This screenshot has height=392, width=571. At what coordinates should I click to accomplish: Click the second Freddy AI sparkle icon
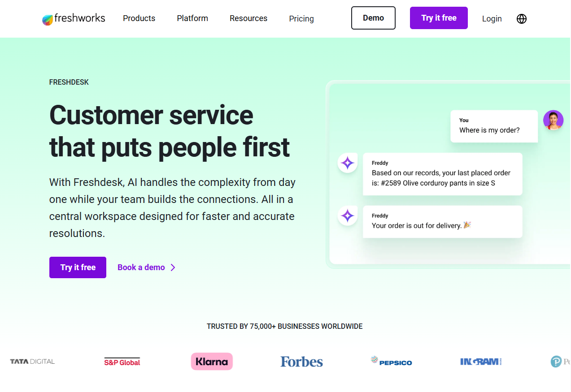348,216
